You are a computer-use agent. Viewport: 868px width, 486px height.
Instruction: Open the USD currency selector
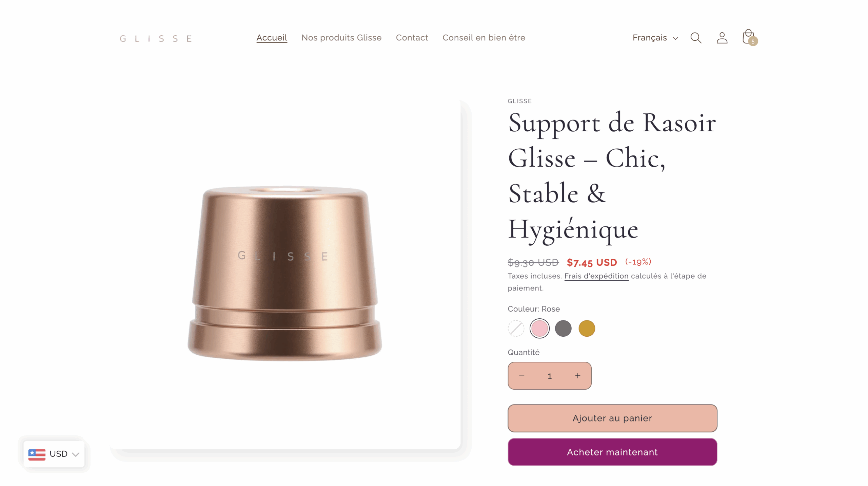click(x=54, y=454)
